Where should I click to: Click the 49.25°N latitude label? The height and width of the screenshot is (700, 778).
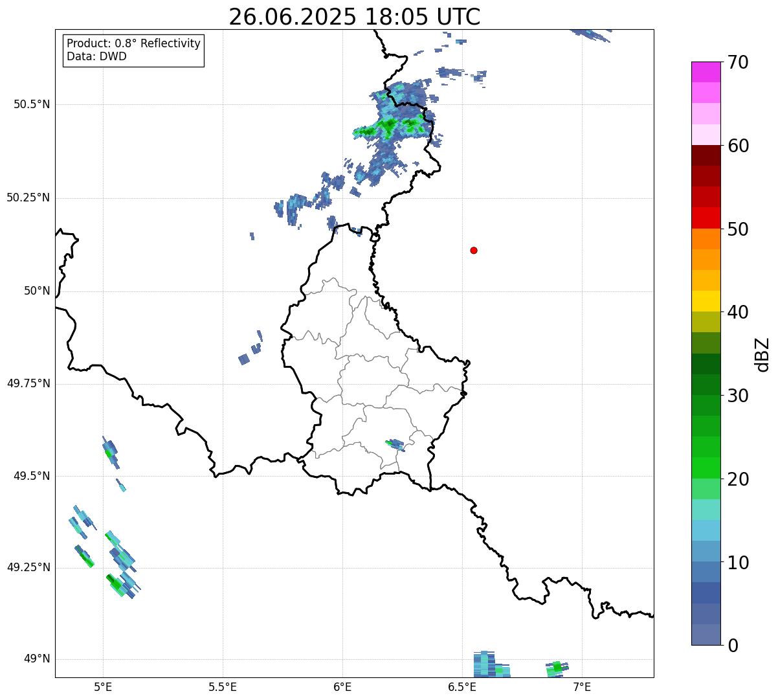28,567
